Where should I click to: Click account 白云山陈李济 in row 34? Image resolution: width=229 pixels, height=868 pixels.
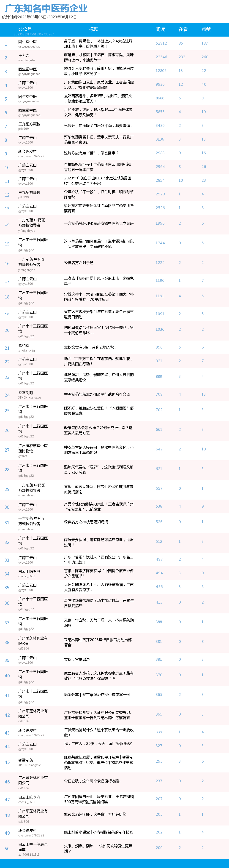click(29, 572)
